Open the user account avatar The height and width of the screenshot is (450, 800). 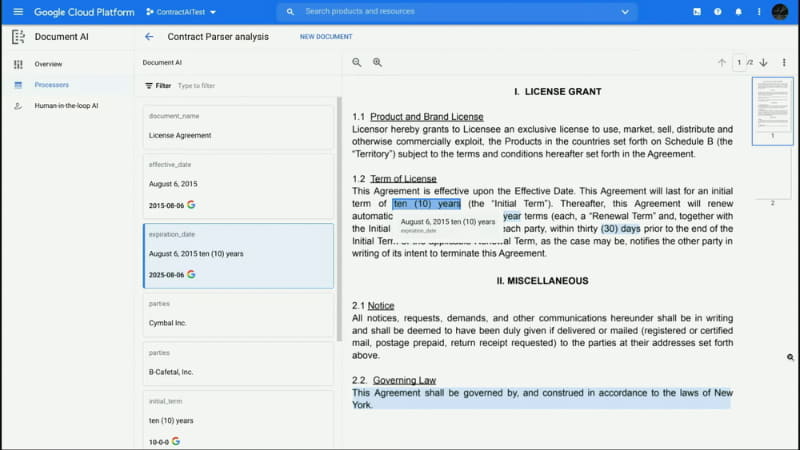click(x=780, y=12)
